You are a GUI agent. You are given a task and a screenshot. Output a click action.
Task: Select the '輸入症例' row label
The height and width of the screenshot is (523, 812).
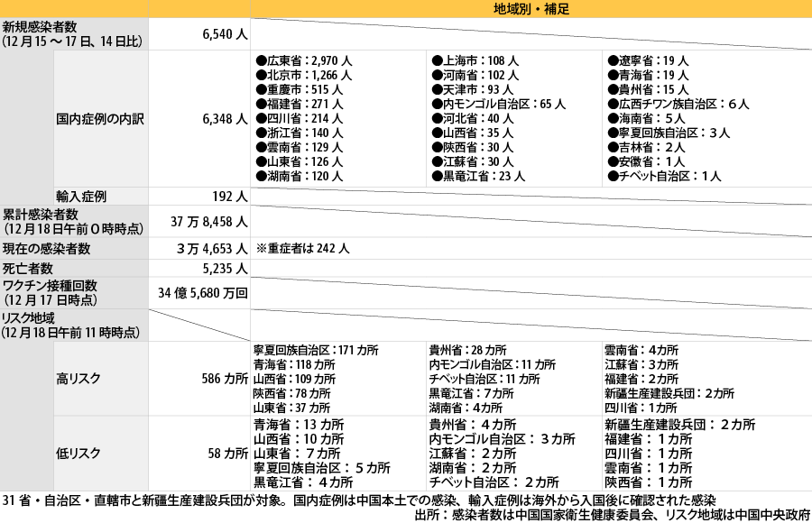tap(81, 197)
